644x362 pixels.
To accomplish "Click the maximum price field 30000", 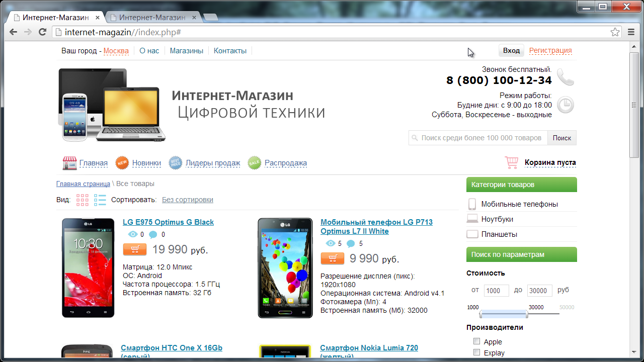I will click(540, 291).
